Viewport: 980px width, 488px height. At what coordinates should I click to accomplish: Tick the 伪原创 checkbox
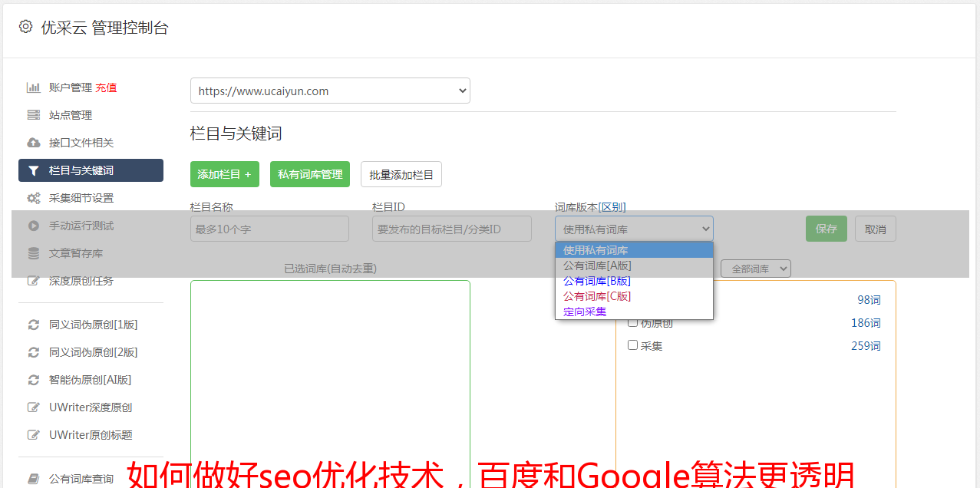point(632,322)
